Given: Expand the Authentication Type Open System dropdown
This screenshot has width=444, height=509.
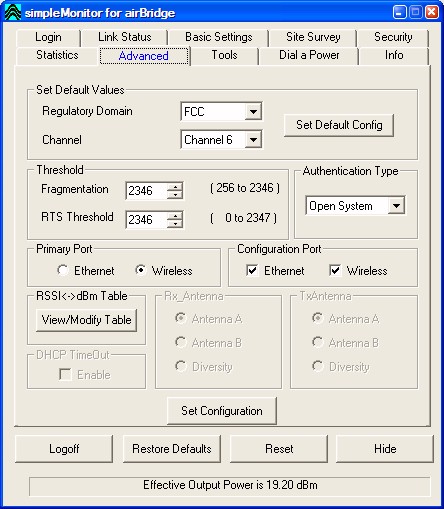Looking at the screenshot, I should click(396, 206).
